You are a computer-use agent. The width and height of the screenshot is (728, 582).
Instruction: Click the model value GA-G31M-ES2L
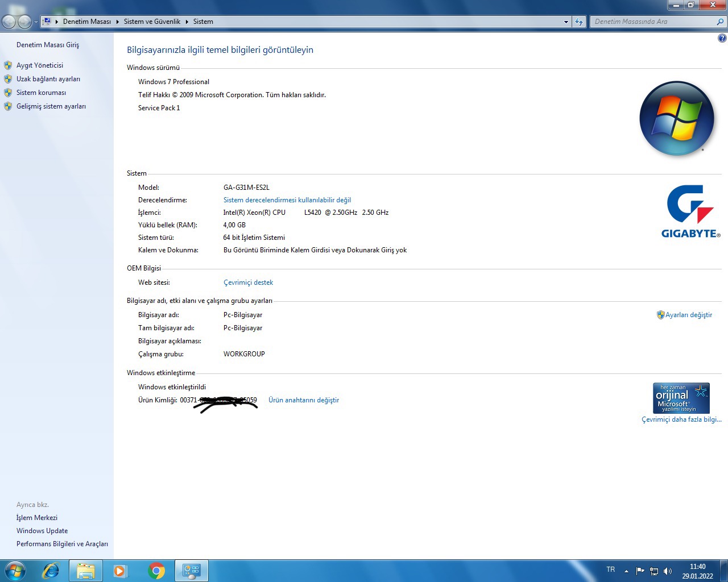(246, 188)
